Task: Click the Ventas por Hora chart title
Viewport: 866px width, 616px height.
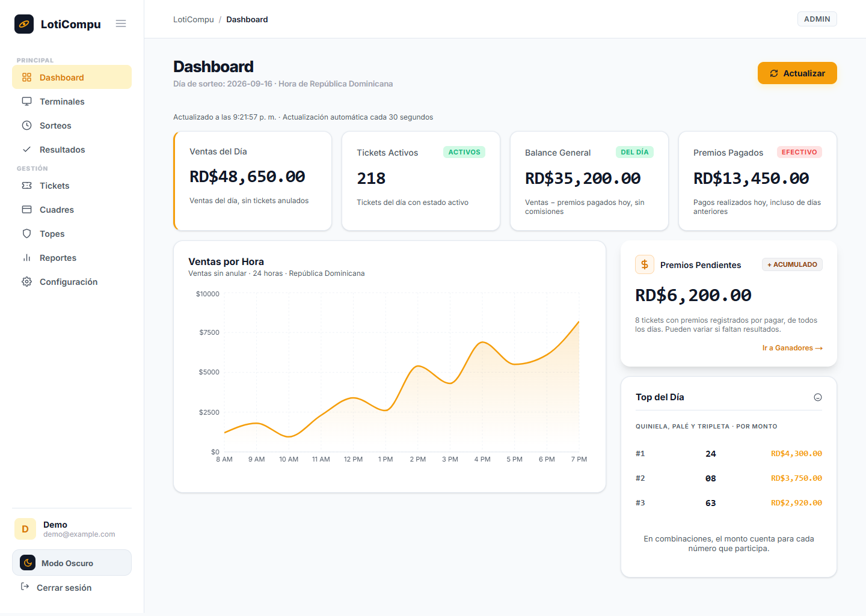Action: (226, 261)
